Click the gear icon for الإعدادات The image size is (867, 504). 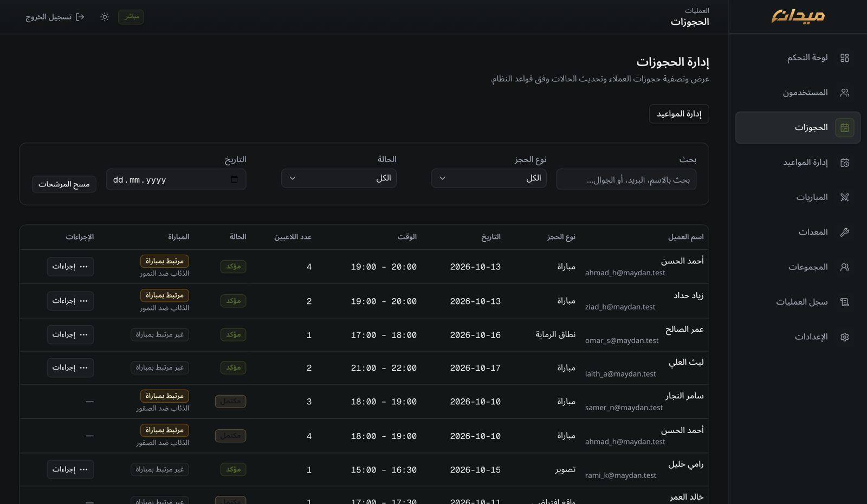click(844, 337)
